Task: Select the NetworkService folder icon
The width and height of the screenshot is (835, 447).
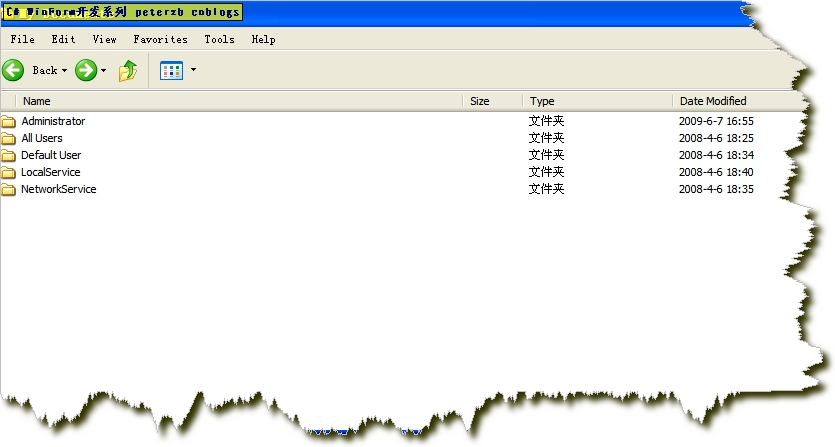Action: pos(8,190)
